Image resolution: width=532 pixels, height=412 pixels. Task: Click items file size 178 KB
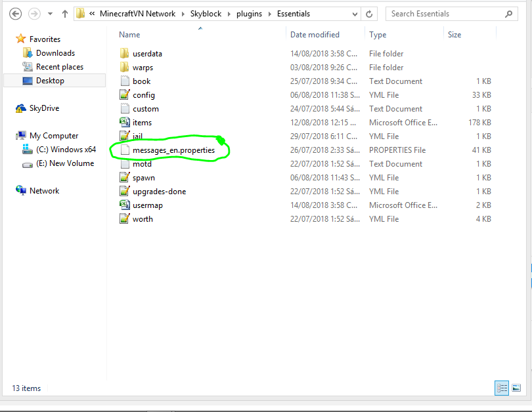pyautogui.click(x=479, y=122)
